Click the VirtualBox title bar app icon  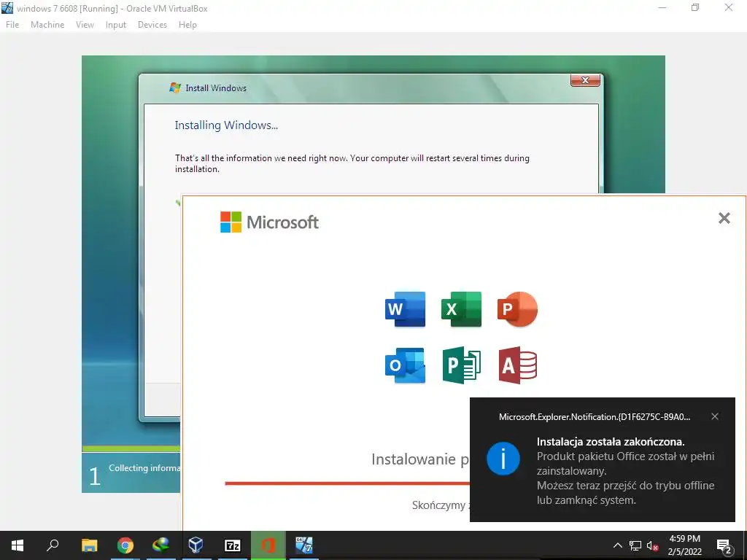click(7, 8)
